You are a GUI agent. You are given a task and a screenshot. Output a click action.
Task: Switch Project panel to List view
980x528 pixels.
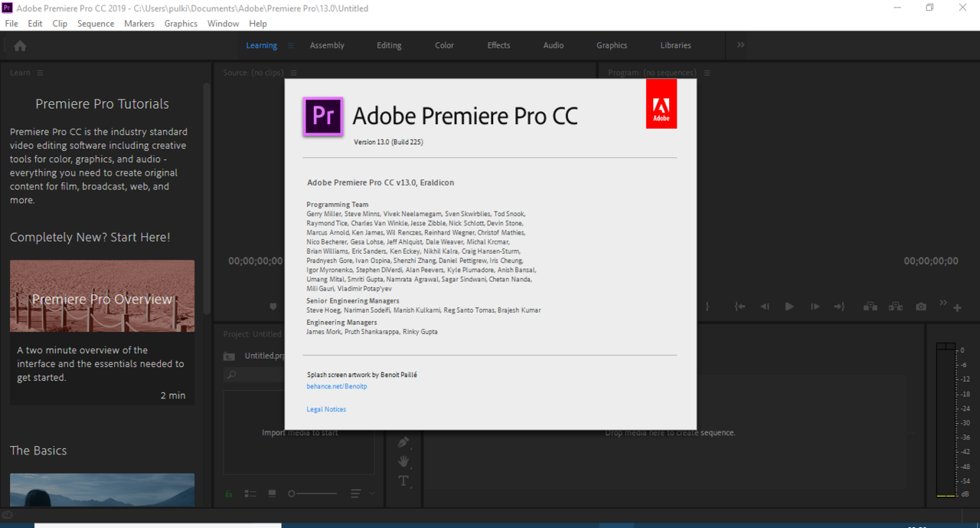pyautogui.click(x=250, y=494)
